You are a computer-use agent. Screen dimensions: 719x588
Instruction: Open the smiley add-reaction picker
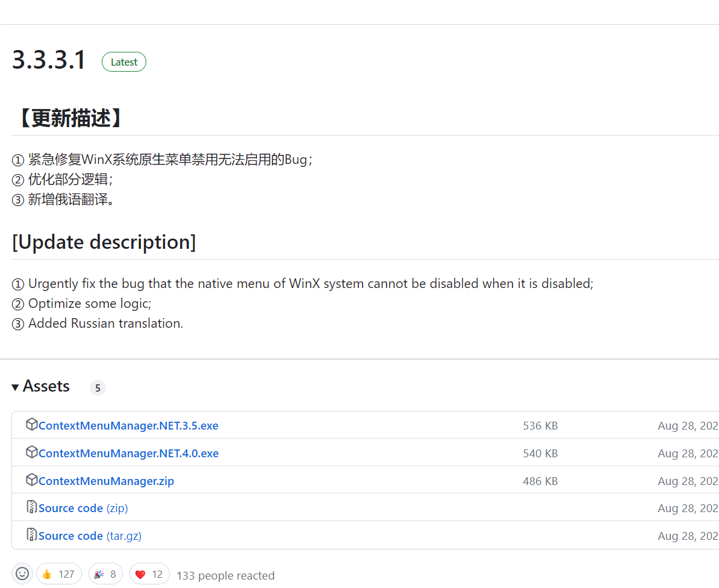click(x=22, y=574)
